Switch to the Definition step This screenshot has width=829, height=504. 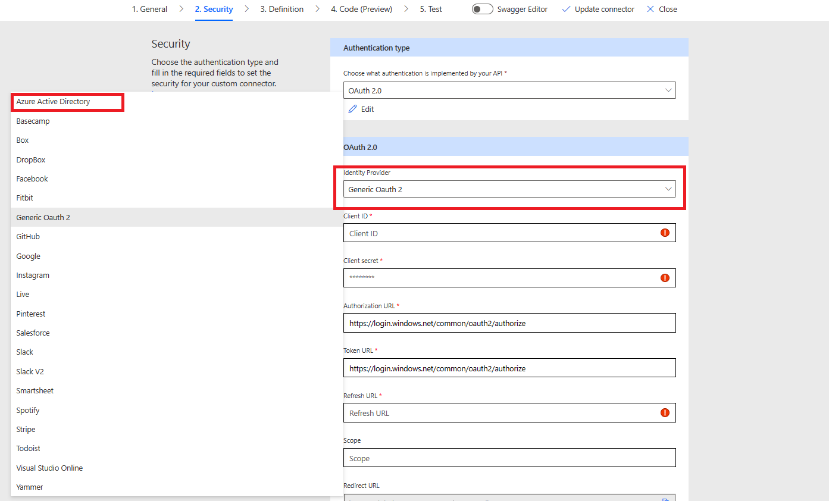coord(281,9)
